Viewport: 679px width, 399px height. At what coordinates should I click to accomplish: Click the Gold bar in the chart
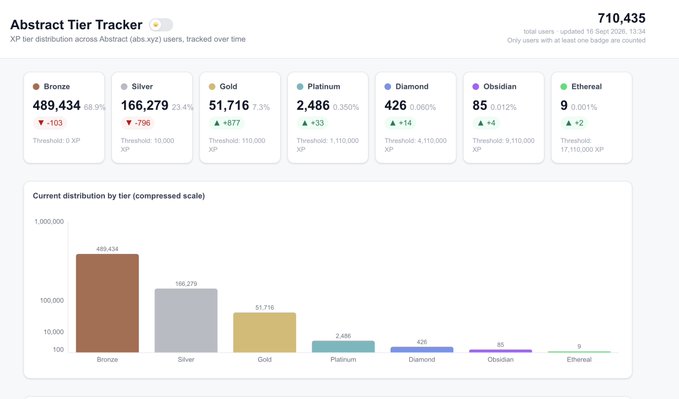pos(265,332)
